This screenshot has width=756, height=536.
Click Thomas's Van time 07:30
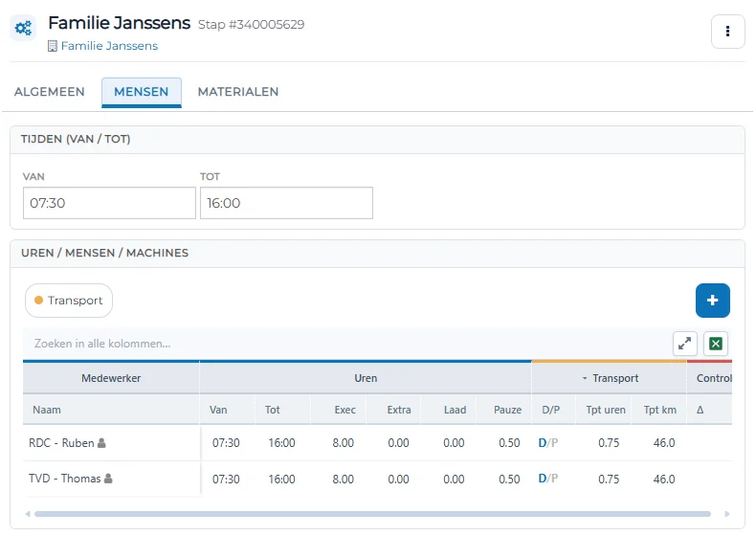(226, 480)
